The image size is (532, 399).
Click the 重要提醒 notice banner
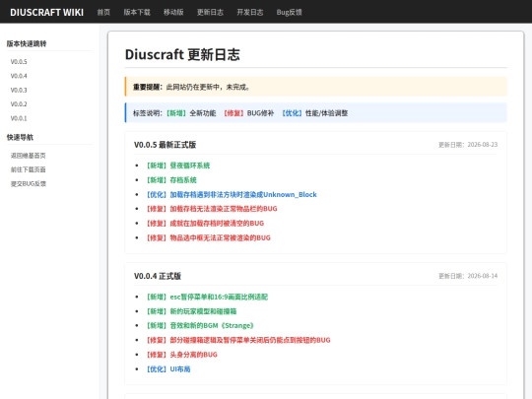click(x=316, y=87)
